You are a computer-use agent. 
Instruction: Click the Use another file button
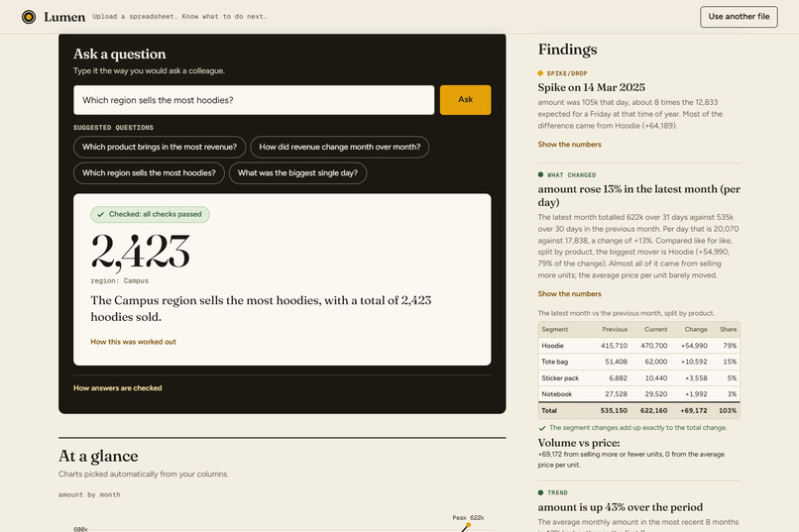pos(739,17)
